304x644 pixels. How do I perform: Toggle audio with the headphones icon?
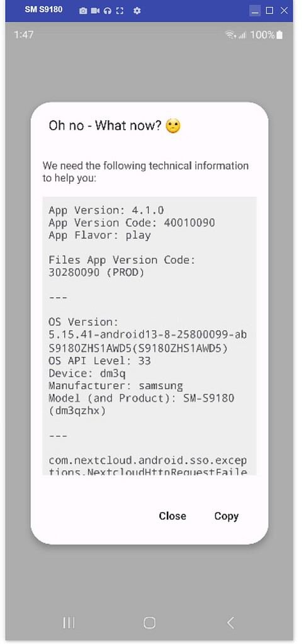click(x=108, y=11)
